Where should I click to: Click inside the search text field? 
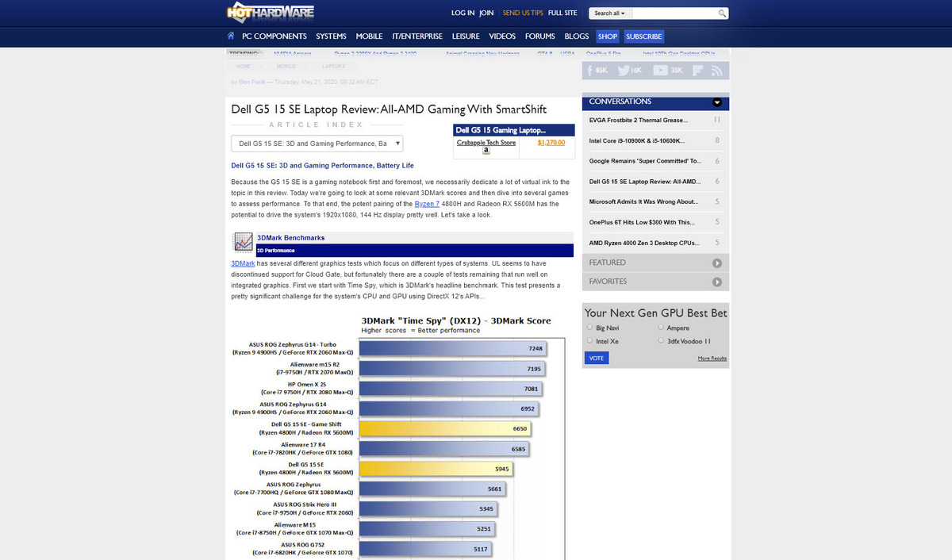click(675, 13)
